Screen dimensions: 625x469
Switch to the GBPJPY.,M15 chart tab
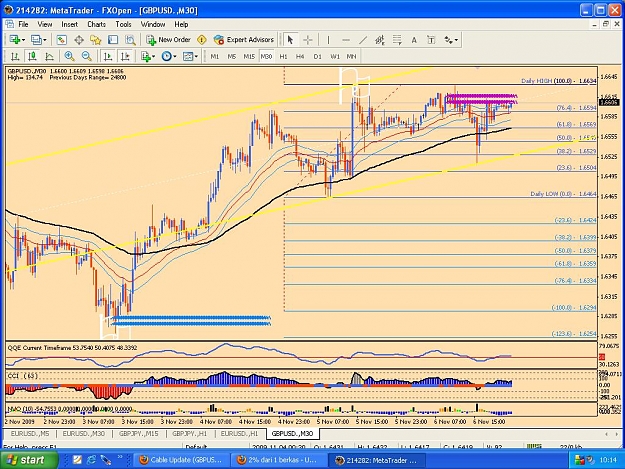138,434
